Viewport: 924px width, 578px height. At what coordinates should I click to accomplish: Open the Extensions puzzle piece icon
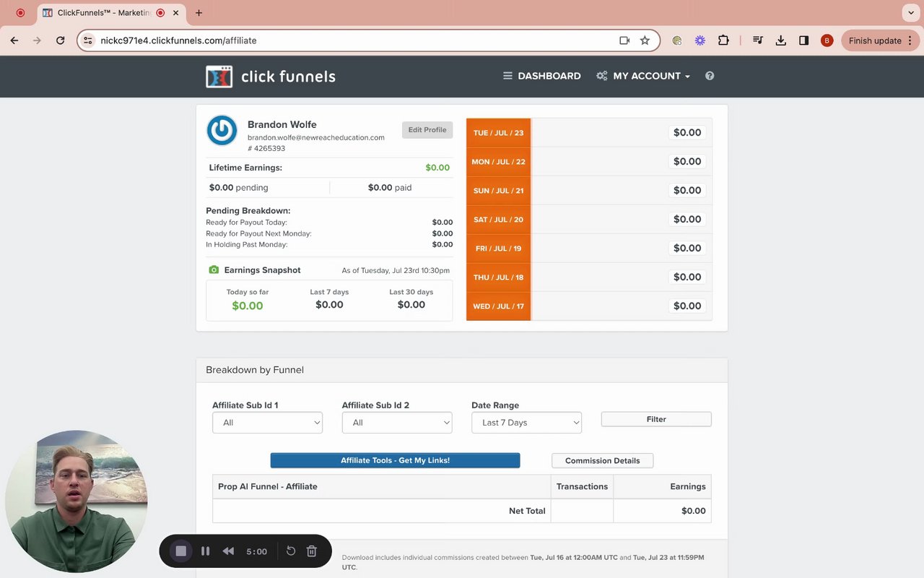[723, 40]
